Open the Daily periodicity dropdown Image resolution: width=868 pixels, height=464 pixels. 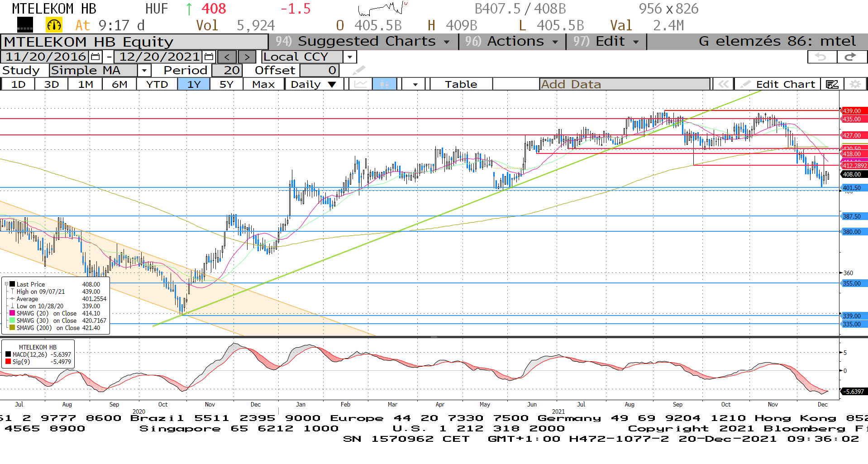(313, 84)
